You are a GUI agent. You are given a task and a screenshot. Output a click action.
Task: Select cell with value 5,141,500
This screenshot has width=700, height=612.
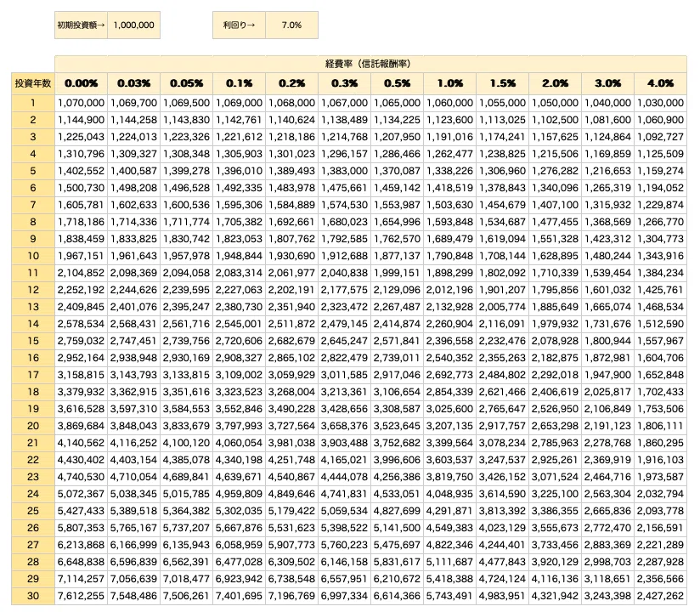point(397,528)
